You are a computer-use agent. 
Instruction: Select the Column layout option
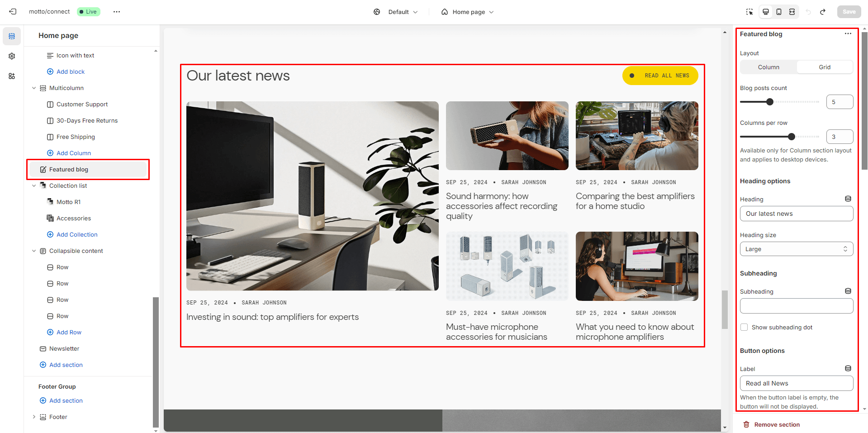(x=768, y=67)
